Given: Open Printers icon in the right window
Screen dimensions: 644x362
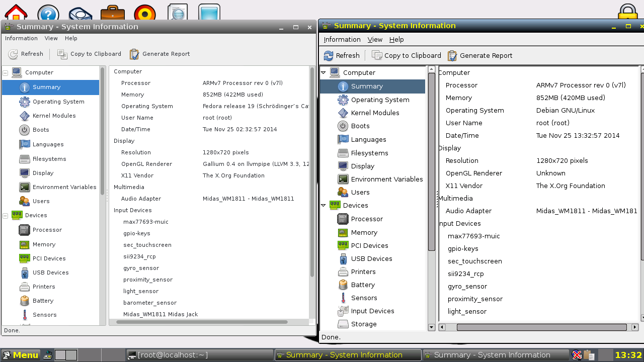Looking at the screenshot, I should coord(343,271).
